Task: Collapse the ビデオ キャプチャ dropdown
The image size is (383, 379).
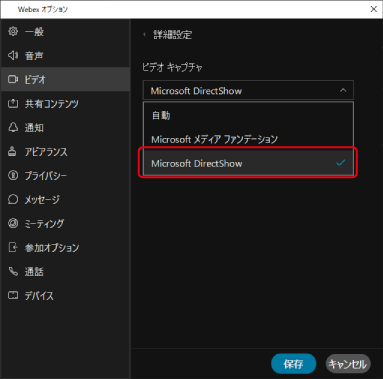Action: tap(248, 90)
